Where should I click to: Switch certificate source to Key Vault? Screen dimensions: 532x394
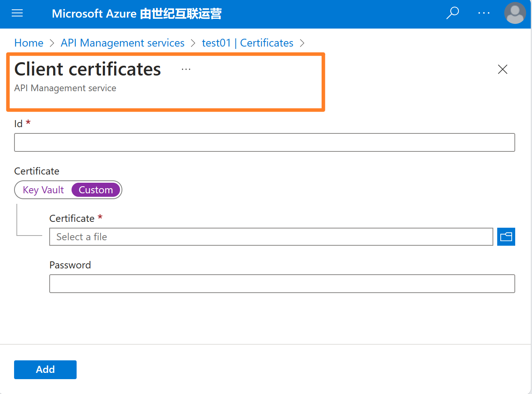point(43,190)
